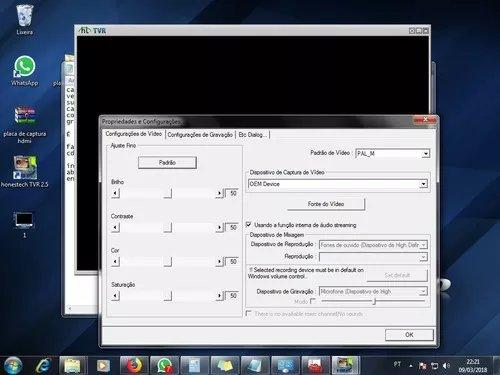
Task: Open the honestech TVR 2.5 desktop icon
Action: (24, 171)
